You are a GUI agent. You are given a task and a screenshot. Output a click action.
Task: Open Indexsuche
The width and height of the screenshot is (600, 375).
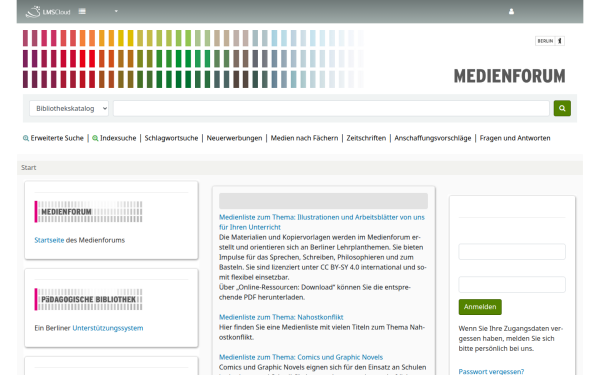(x=118, y=138)
